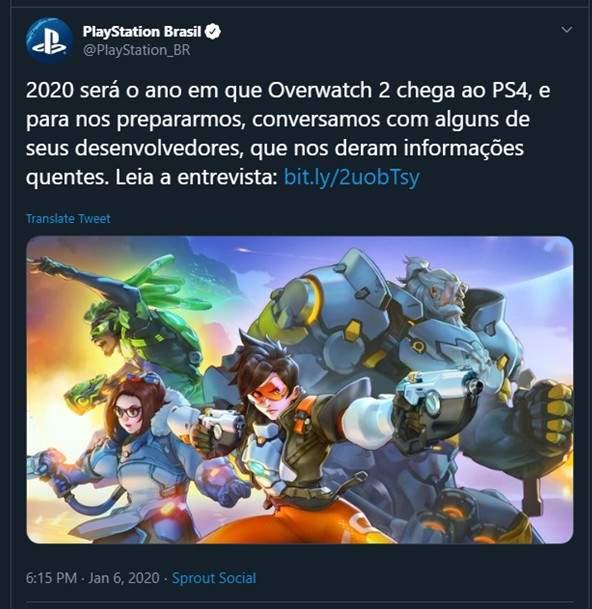592x609 pixels.
Task: Click the Jan 6, 2020 date
Action: tap(124, 578)
